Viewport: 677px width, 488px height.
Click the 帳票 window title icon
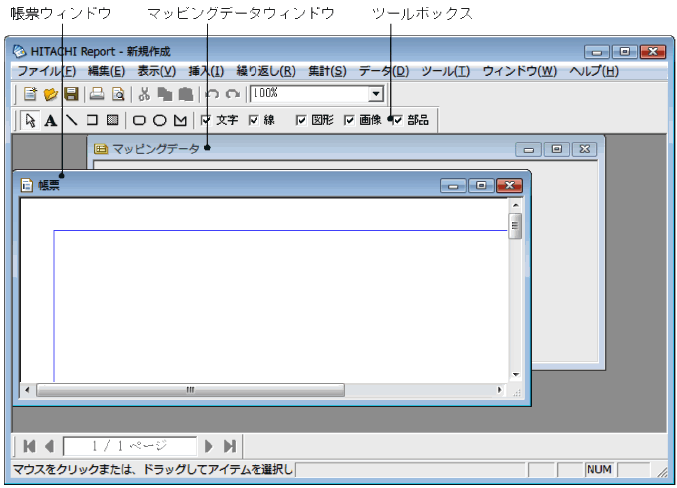point(27,185)
